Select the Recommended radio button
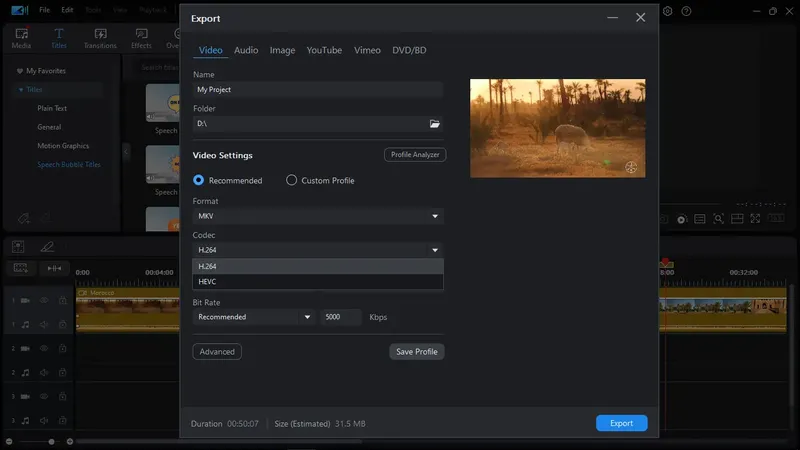Viewport: 800px width, 450px height. (x=198, y=180)
